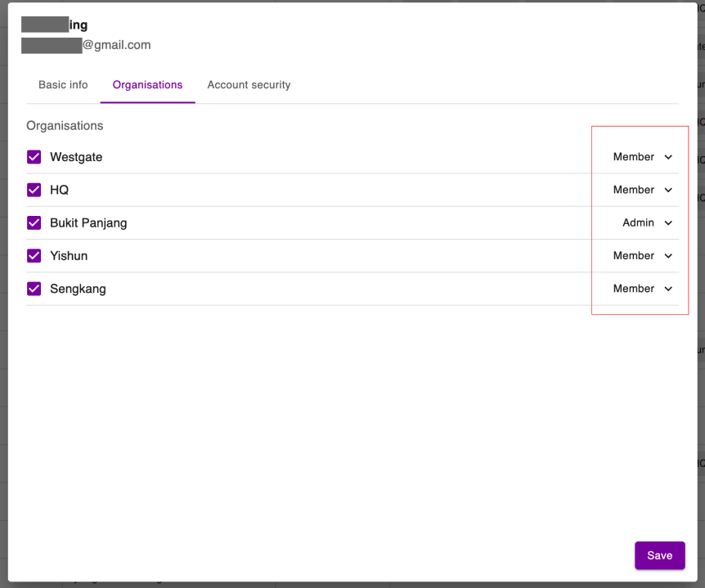Switch to the Basic info tab

[63, 85]
